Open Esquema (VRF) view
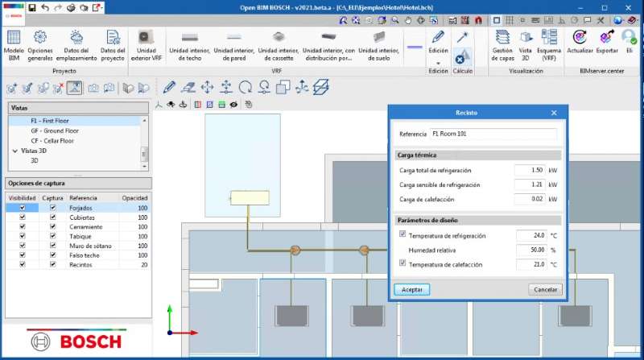The height and width of the screenshot is (360, 644). 549,46
